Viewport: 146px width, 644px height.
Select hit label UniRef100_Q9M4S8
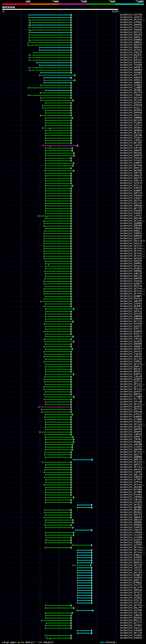pos(131,25)
